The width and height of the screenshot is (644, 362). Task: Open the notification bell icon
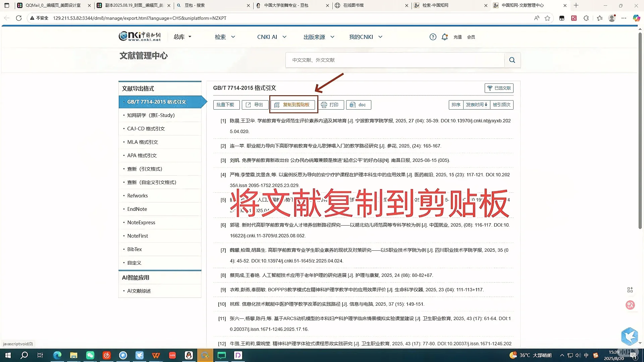(x=444, y=37)
